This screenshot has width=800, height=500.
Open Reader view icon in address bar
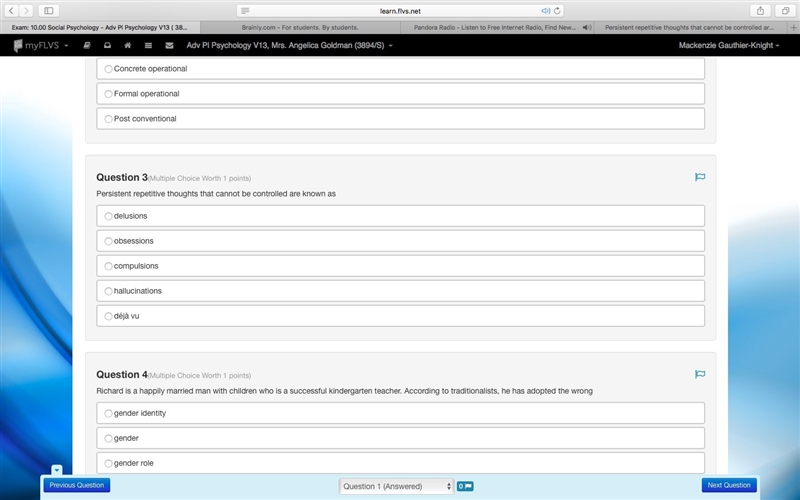point(245,11)
